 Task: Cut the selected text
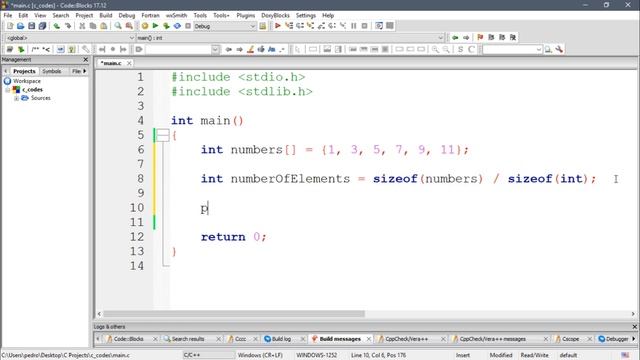pyautogui.click(x=82, y=26)
